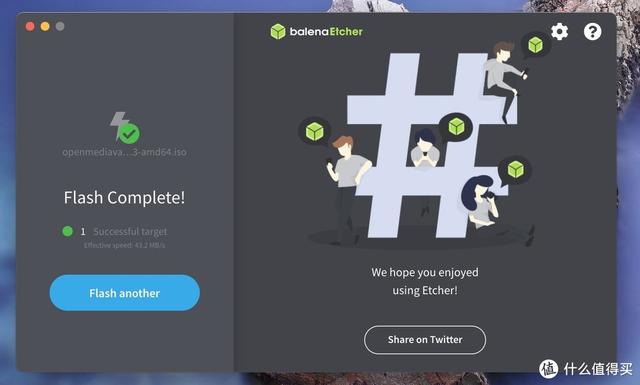Click the large hashtag illustration

click(429, 145)
